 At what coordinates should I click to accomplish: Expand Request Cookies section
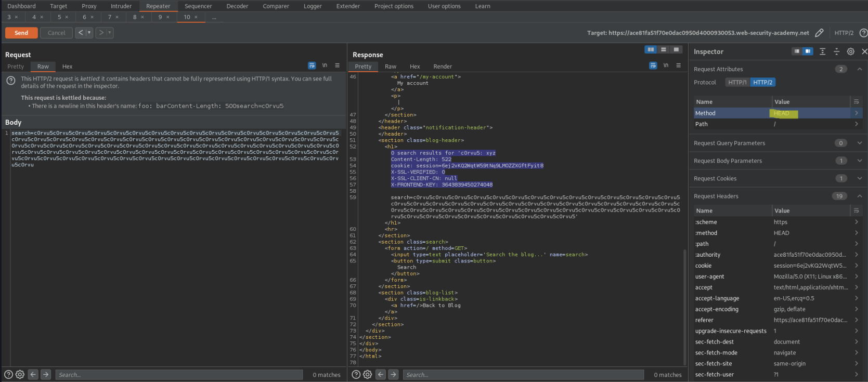pos(860,178)
